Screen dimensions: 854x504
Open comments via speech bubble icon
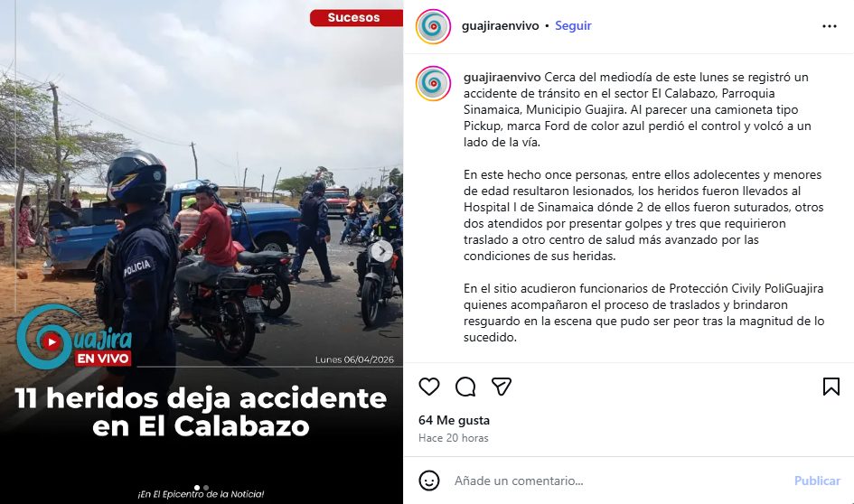pos(465,387)
